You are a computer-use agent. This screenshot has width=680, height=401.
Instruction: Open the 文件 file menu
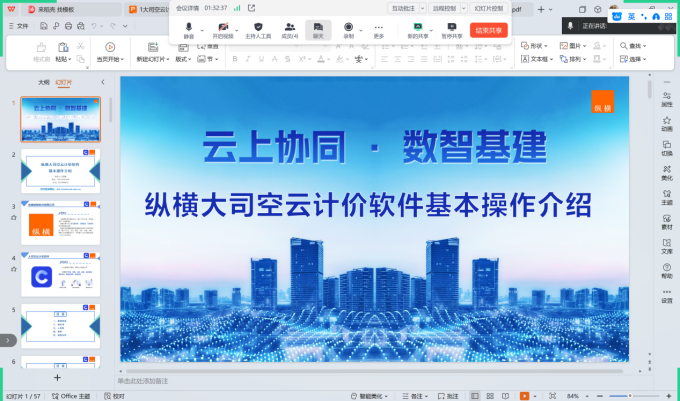[18, 26]
